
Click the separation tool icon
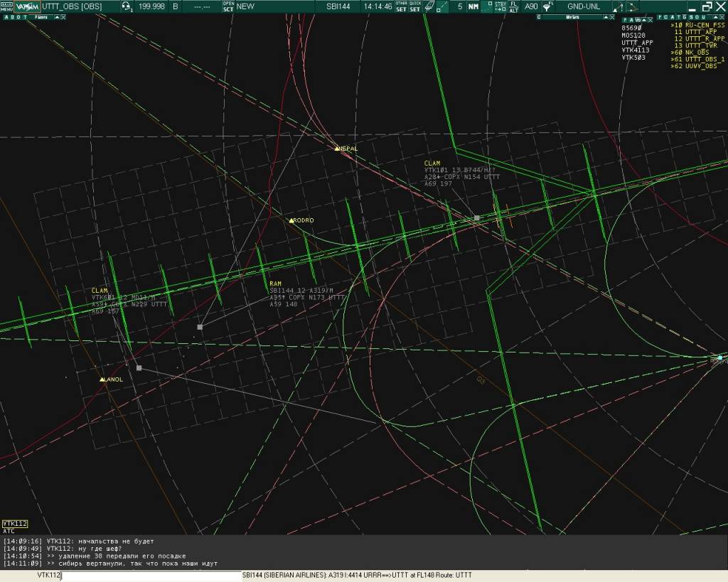click(618, 6)
